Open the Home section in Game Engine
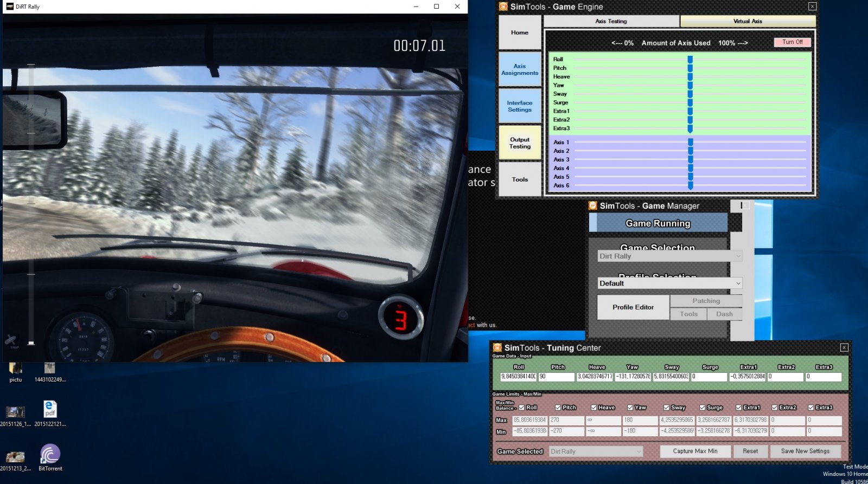Screen dimensions: 868x484 [x=520, y=33]
